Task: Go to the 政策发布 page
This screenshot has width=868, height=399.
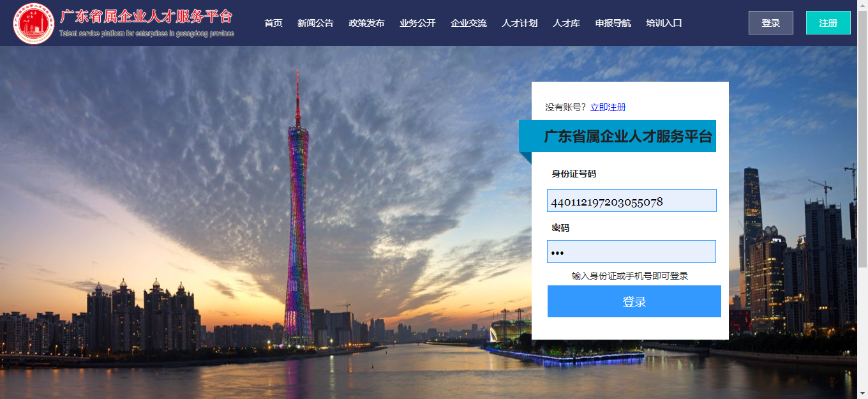Action: click(366, 23)
